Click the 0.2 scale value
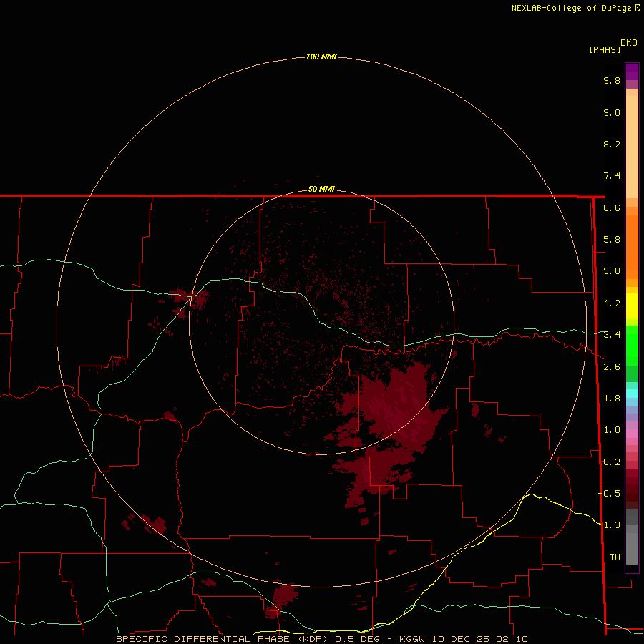Image resolution: width=644 pixels, height=644 pixels. [612, 462]
